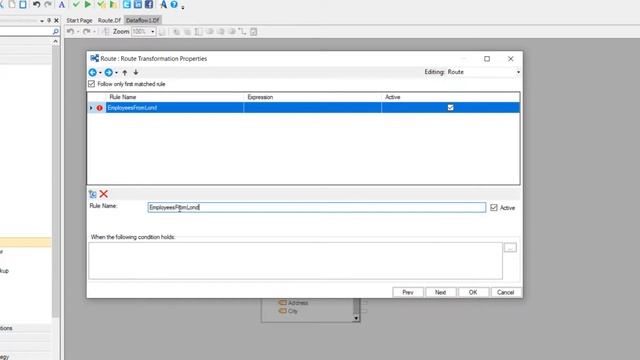Move rule down with down arrow
640x360 pixels.
click(x=136, y=72)
